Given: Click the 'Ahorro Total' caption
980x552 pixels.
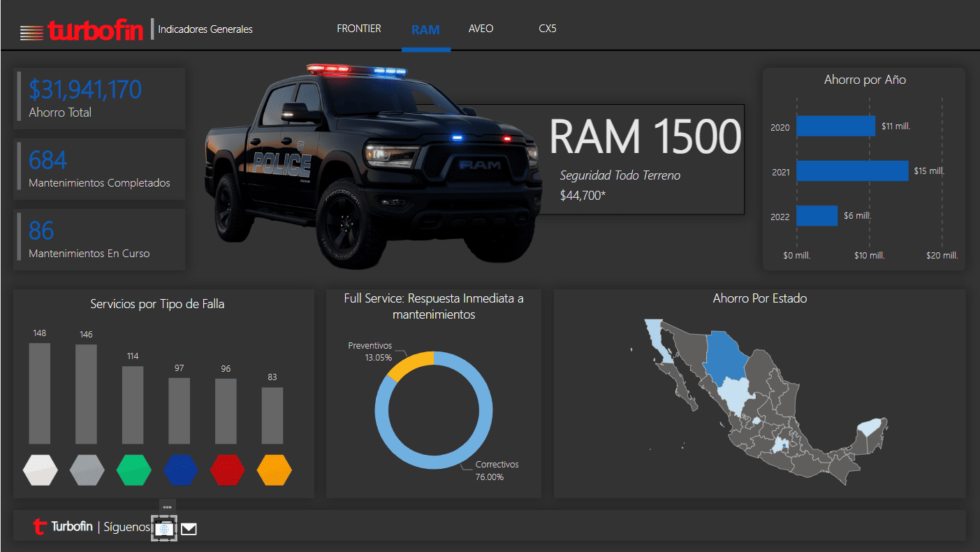Looking at the screenshot, I should coord(60,112).
